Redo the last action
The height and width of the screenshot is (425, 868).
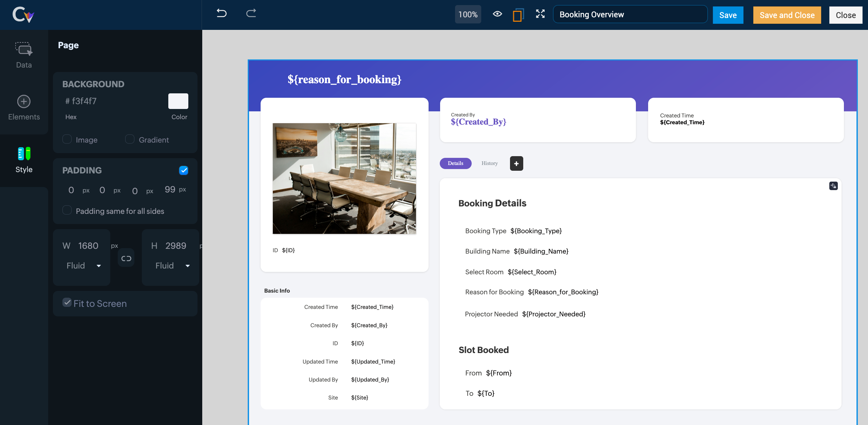coord(251,14)
